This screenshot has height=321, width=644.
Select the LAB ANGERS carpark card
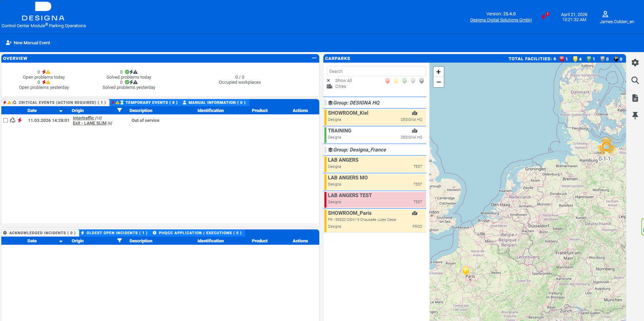coord(375,164)
